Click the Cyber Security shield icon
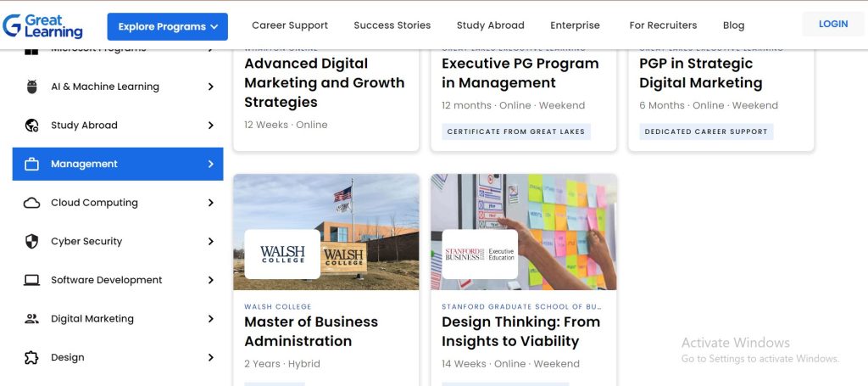 [x=32, y=242]
